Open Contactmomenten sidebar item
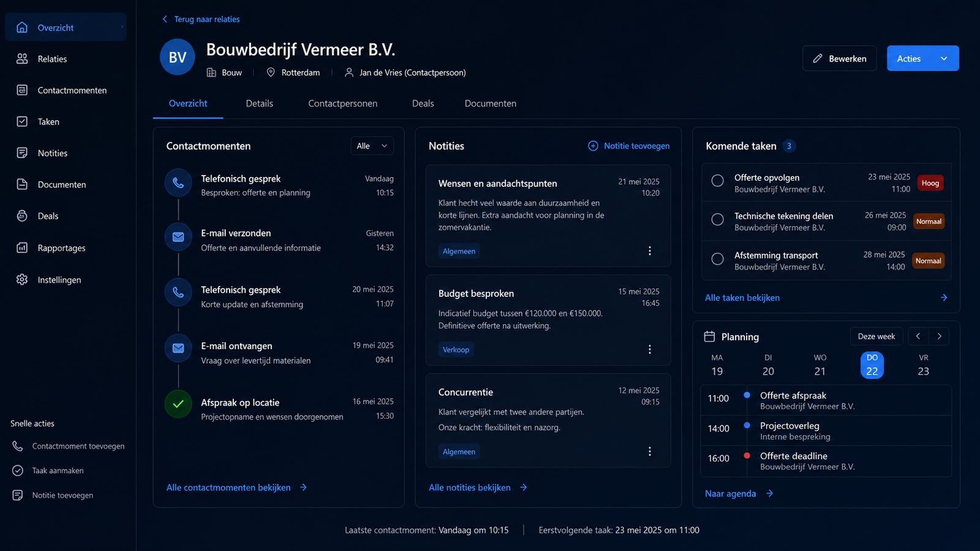Screen dimensions: 980x551 pyautogui.click(x=66, y=90)
